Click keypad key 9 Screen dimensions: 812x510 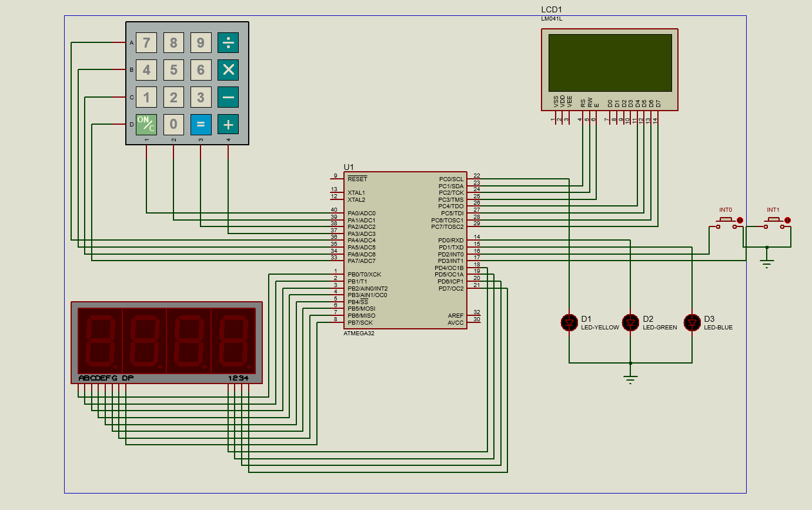tap(201, 42)
